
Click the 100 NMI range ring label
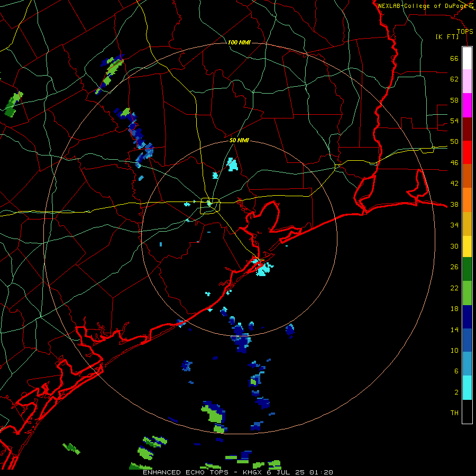pos(239,42)
